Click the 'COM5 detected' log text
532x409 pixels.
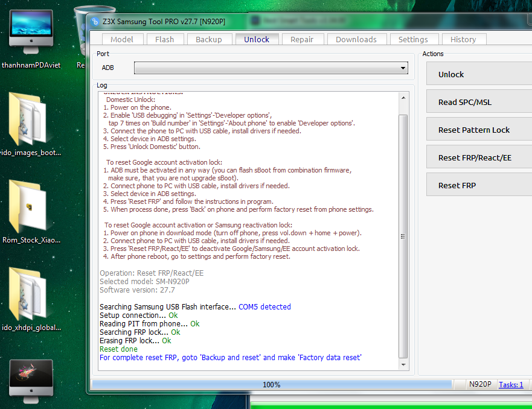[264, 306]
